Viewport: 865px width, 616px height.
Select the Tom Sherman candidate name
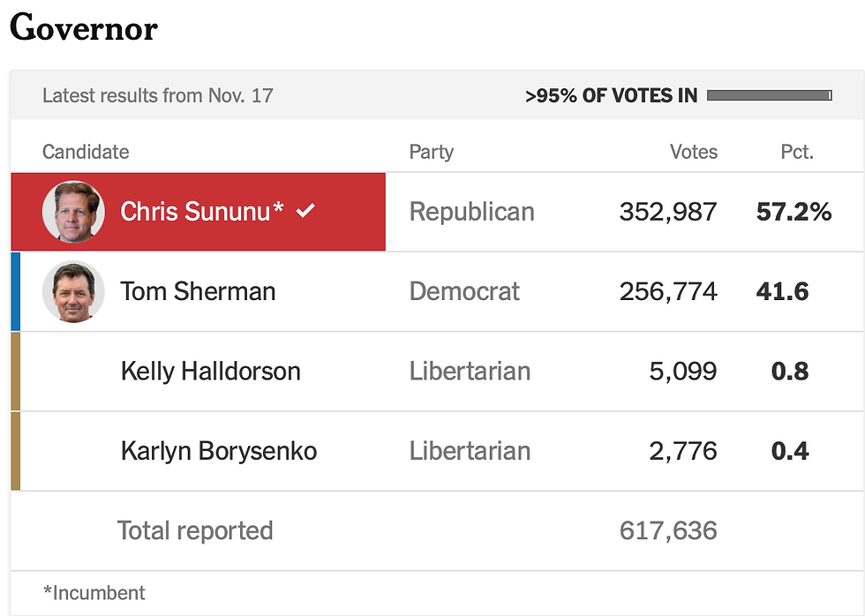198,291
